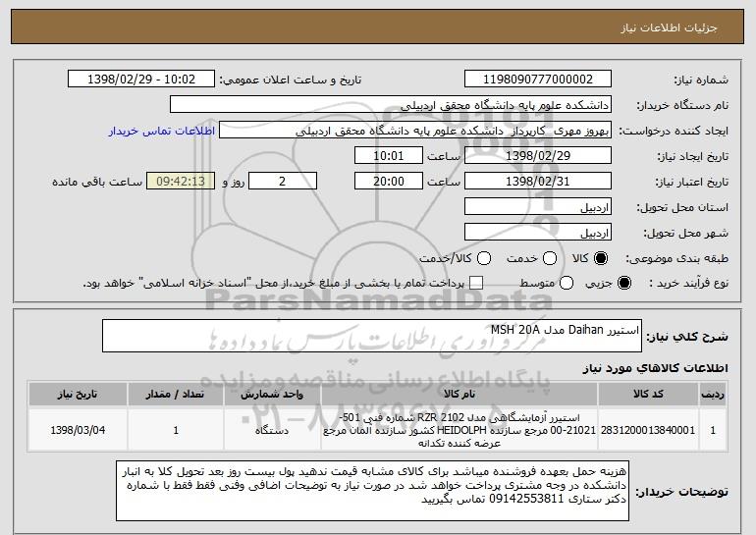
Task: Select the جزیی purchase type radio
Action: [623, 284]
